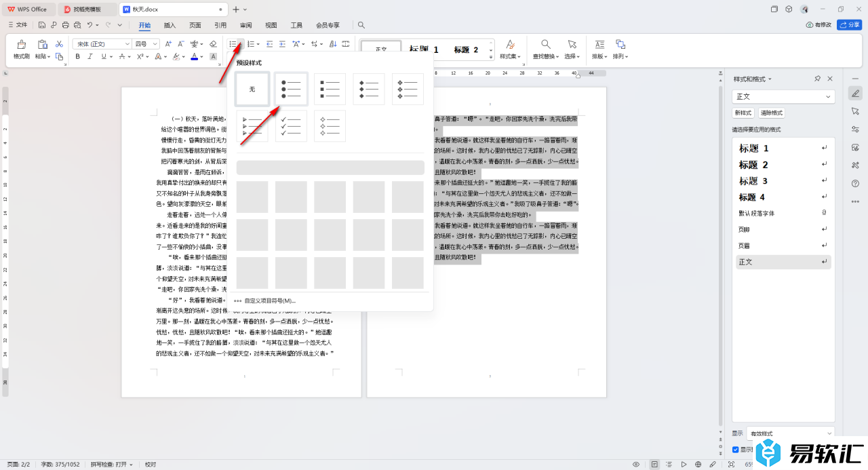Click the 分享 share button
Image resolution: width=868 pixels, height=470 pixels.
click(x=849, y=25)
